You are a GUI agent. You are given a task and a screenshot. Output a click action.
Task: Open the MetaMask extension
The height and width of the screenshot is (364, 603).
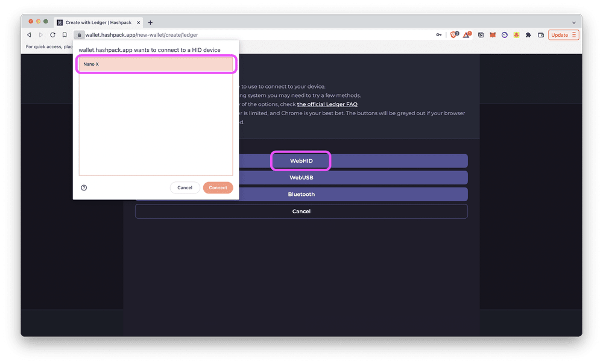tap(493, 35)
